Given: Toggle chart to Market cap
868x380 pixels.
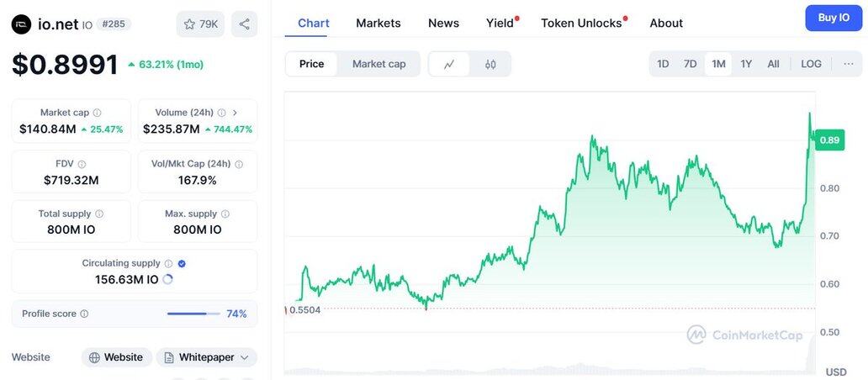Looking at the screenshot, I should pyautogui.click(x=378, y=64).
